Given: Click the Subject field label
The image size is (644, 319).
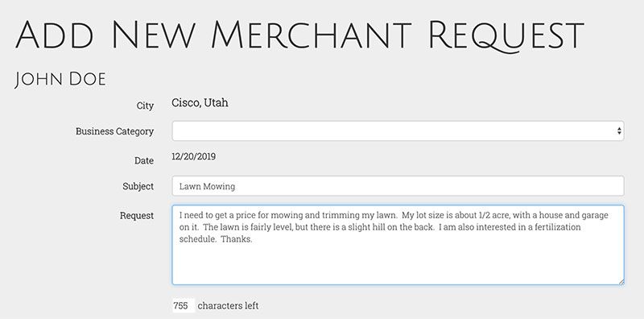Looking at the screenshot, I should pyautogui.click(x=138, y=186).
